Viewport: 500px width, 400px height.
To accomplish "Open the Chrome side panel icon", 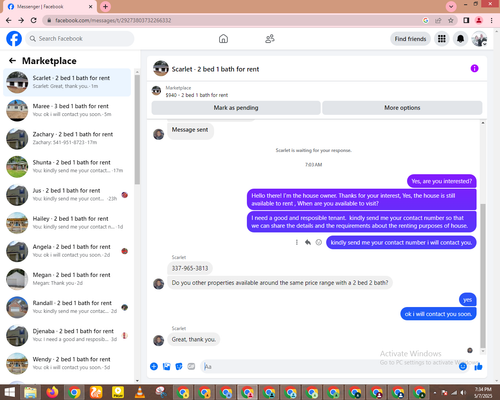I will (x=466, y=20).
